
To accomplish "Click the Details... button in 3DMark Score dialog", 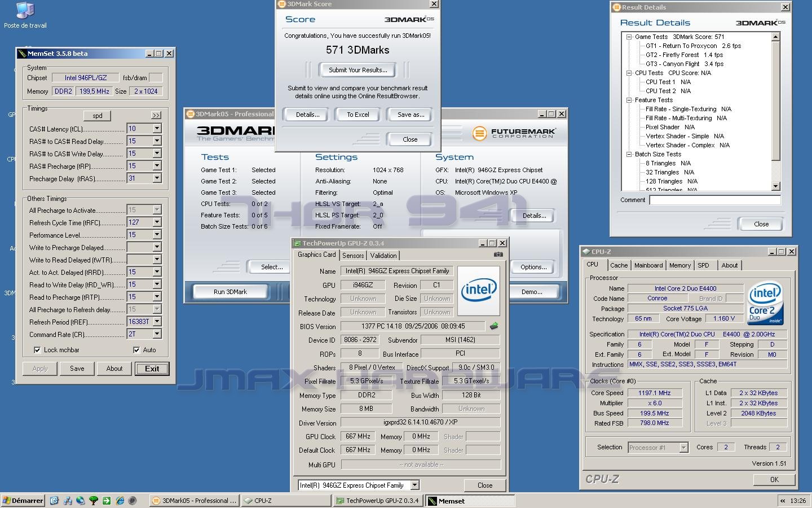I will [x=307, y=115].
